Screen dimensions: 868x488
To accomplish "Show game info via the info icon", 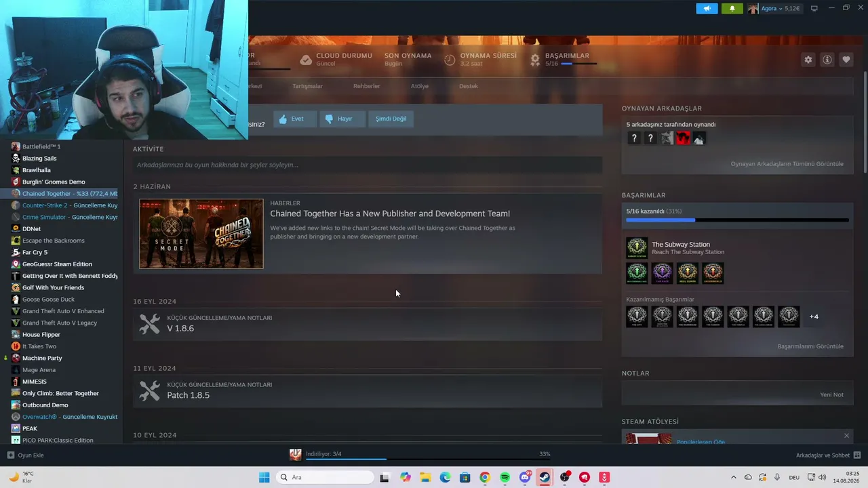I will pyautogui.click(x=827, y=60).
